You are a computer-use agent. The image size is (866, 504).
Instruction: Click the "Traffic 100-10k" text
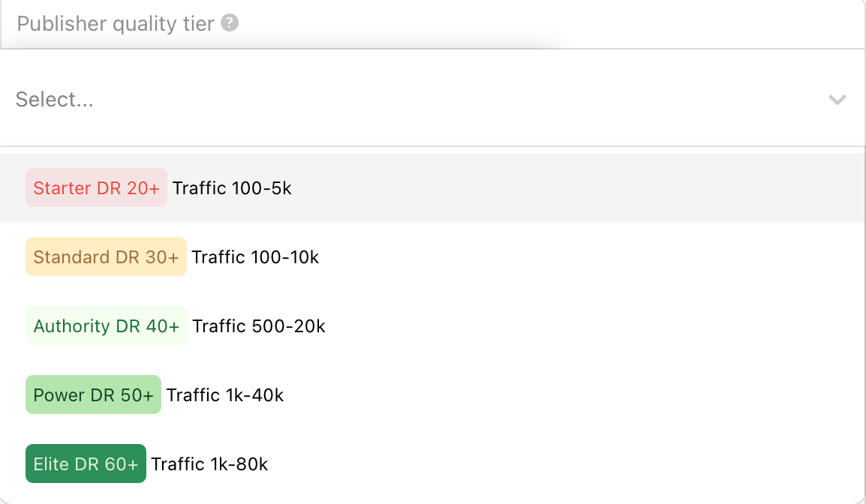(255, 257)
